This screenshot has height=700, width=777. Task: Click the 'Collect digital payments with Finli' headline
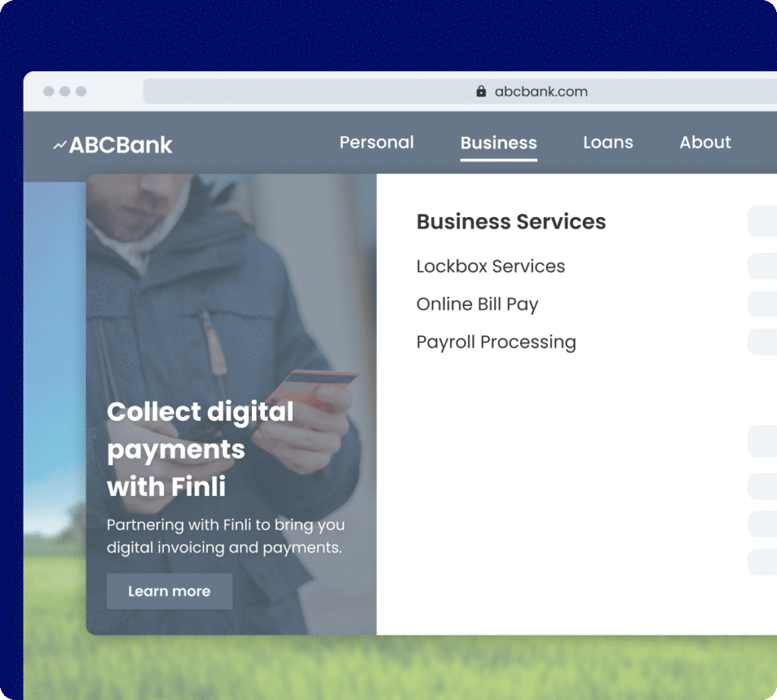tap(200, 449)
